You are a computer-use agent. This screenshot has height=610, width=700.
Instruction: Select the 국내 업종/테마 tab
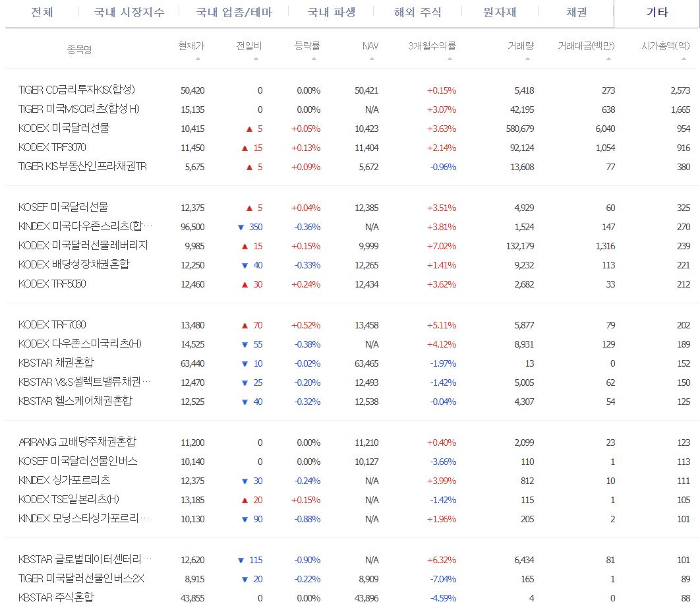(234, 12)
